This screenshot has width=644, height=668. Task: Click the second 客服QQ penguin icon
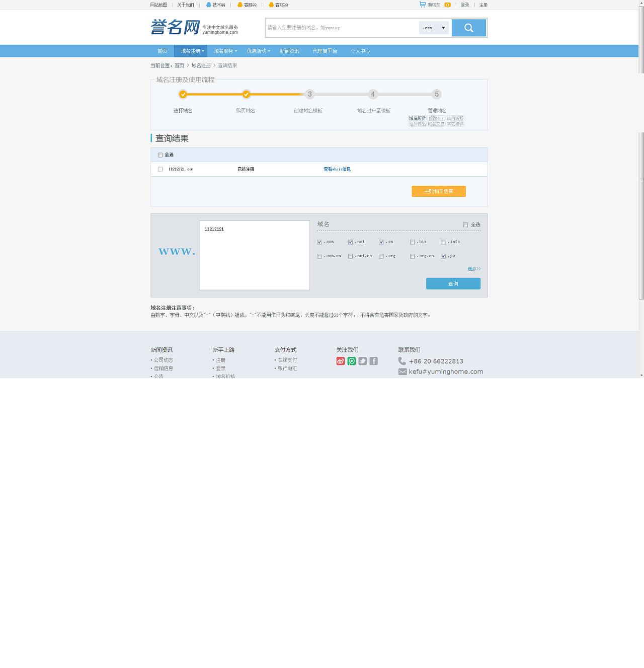[271, 5]
